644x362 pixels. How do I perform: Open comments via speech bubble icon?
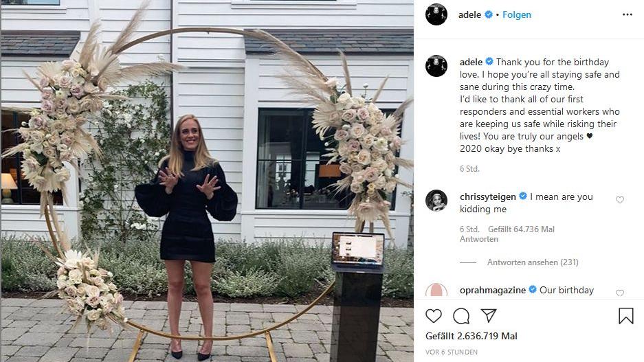[461, 316]
